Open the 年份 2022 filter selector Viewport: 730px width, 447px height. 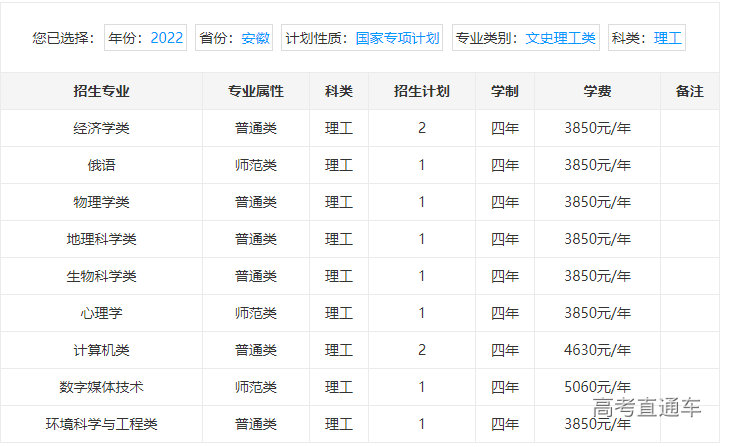[146, 38]
